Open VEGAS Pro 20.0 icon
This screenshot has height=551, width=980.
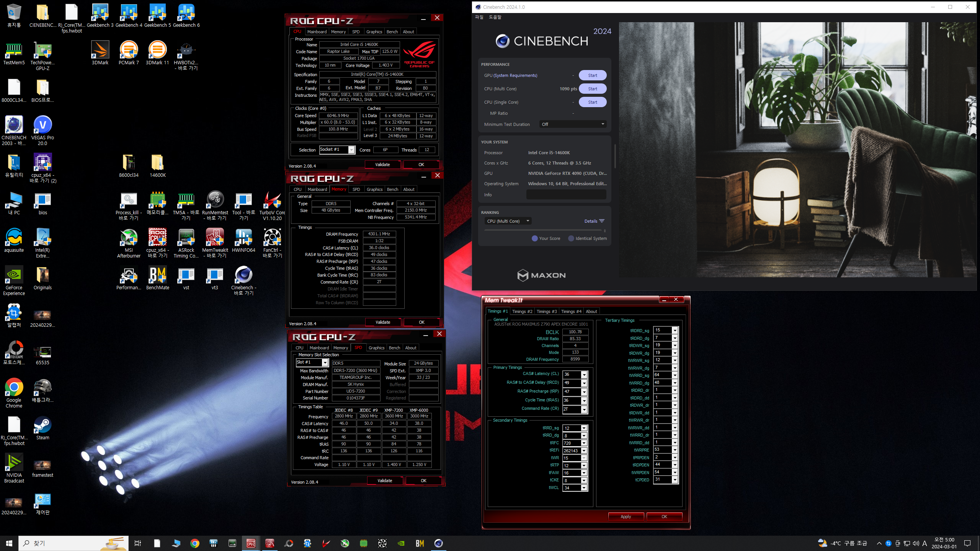(x=42, y=131)
